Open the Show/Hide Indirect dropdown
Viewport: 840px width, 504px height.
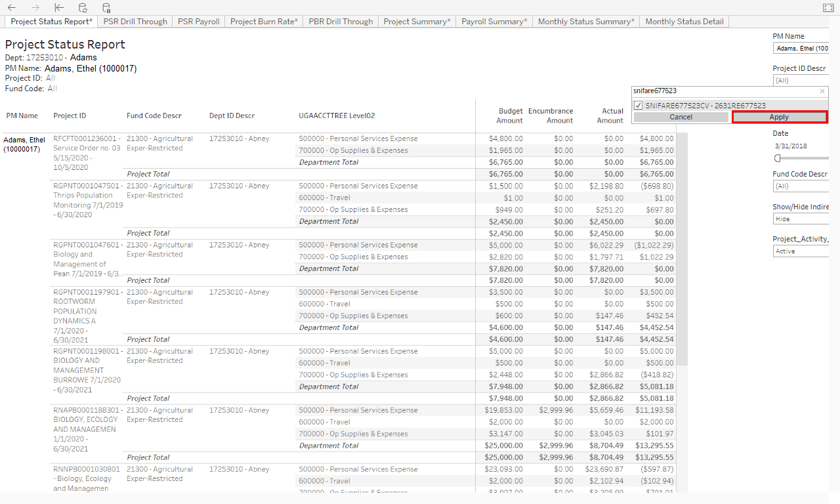[x=801, y=219]
